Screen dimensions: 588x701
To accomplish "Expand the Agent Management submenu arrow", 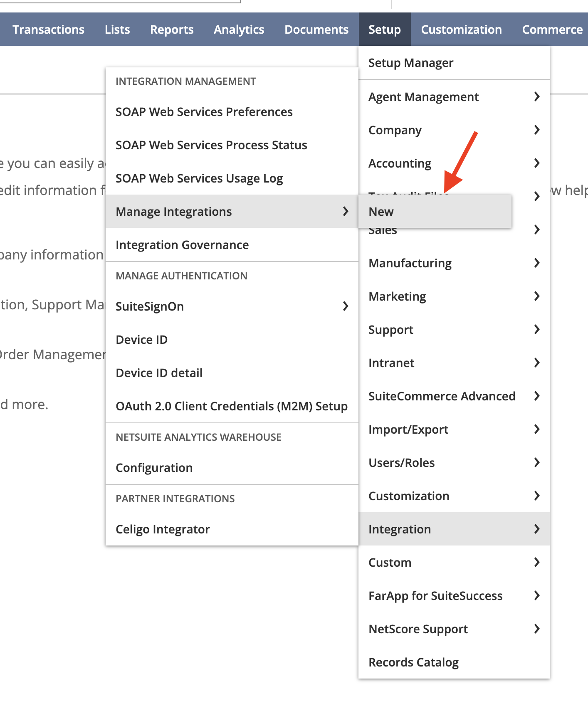I will (537, 97).
